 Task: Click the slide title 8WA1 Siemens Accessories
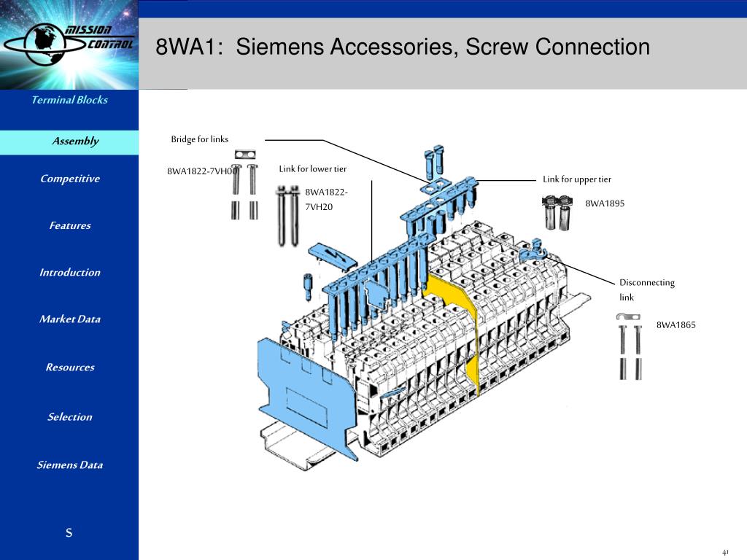point(403,47)
